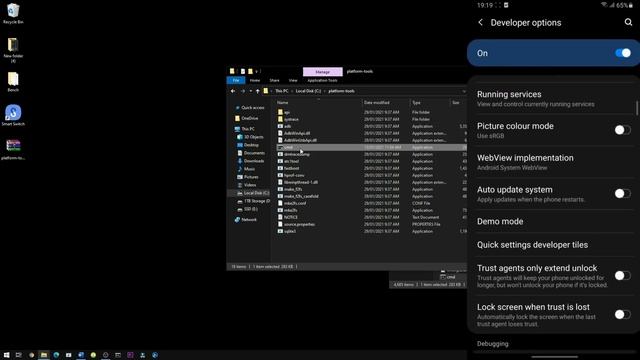Switch to File Explorer in the taskbar
Viewport: 640px width, 360px height.
tap(44, 355)
